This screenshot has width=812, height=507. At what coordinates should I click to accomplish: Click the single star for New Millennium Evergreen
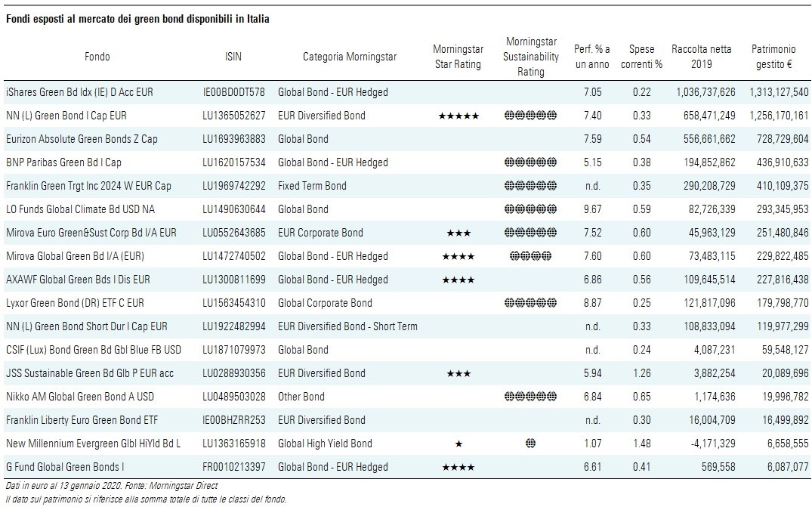458,444
